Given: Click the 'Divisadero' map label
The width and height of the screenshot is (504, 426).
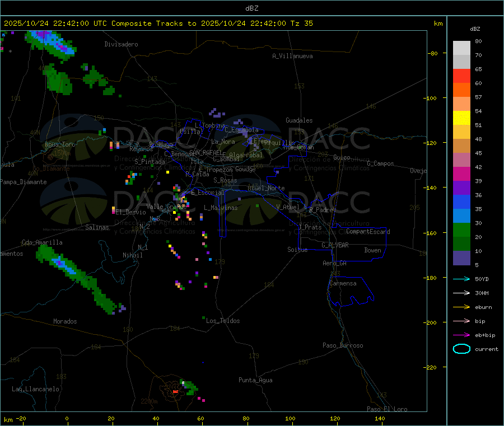Looking at the screenshot, I should pyautogui.click(x=121, y=44).
